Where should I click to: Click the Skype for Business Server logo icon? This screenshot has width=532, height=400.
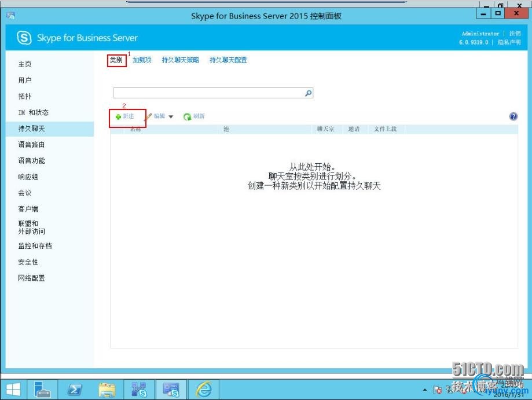click(x=24, y=38)
